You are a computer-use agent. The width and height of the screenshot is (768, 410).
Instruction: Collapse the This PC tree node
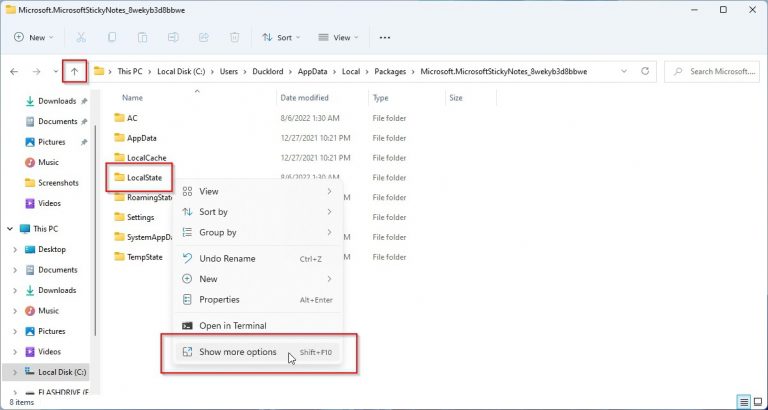point(10,229)
